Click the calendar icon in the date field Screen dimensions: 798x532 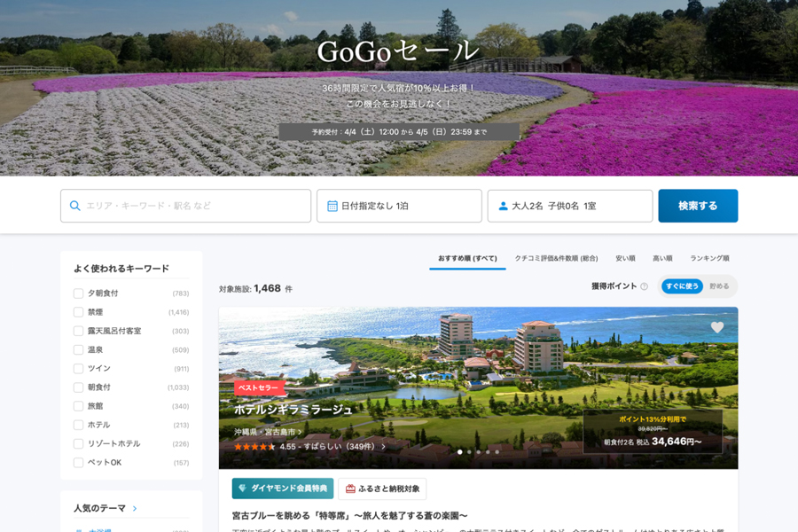pyautogui.click(x=332, y=206)
